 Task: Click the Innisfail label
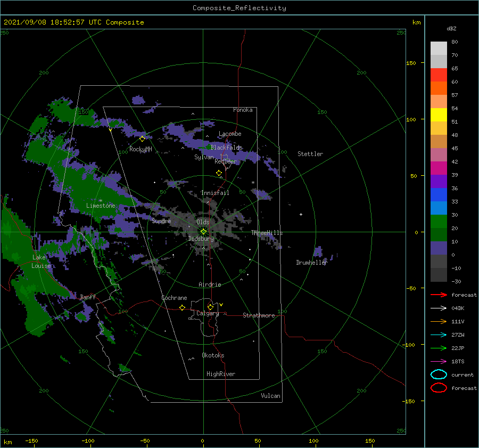(x=215, y=193)
